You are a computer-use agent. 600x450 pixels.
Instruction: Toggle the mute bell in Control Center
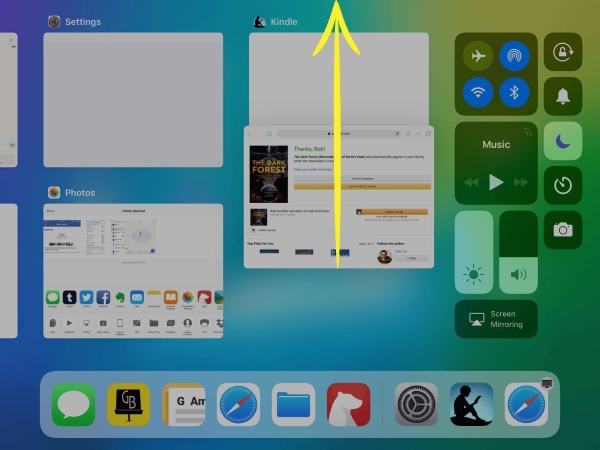click(x=563, y=96)
